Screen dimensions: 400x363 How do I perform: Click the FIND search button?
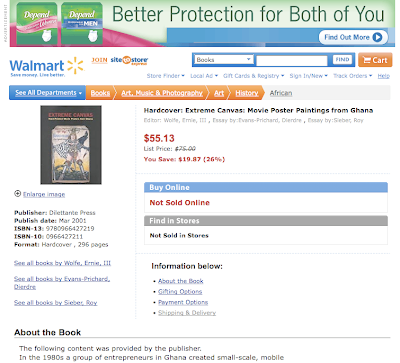[342, 60]
